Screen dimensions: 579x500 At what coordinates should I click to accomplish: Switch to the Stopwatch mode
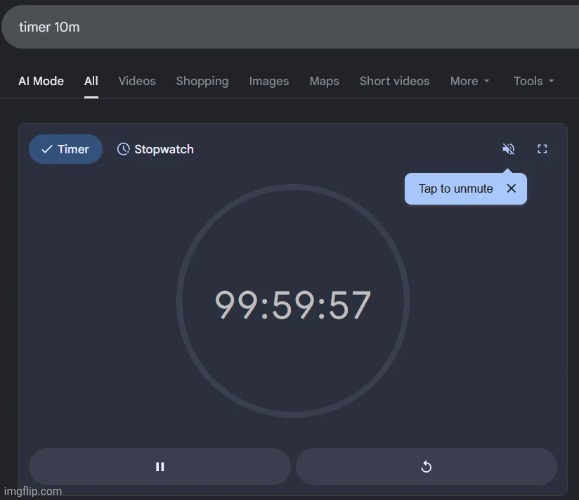(x=155, y=149)
